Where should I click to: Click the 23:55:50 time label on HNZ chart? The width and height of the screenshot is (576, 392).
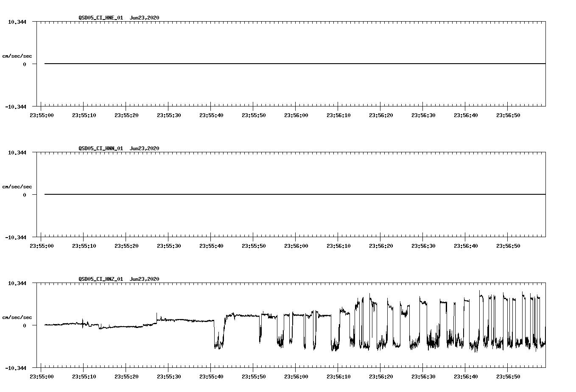(x=254, y=376)
